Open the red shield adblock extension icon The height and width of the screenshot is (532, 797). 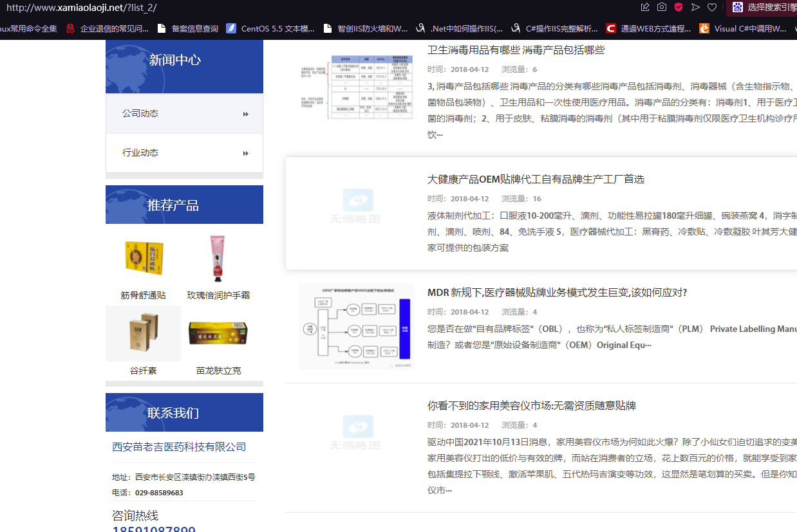point(677,7)
